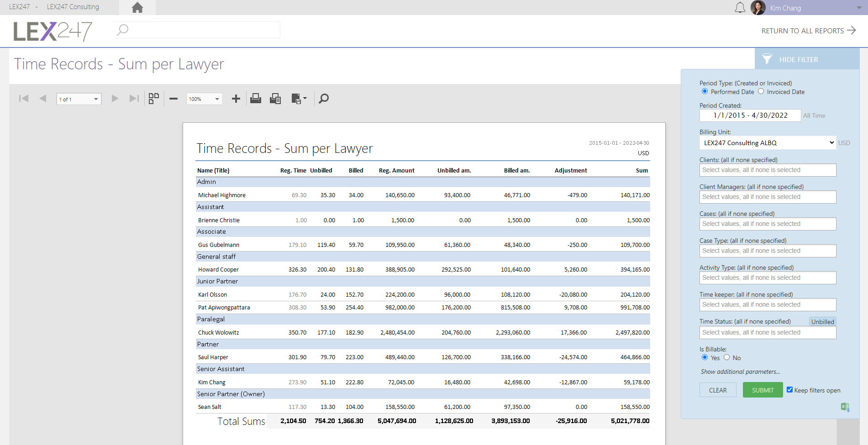Open the export document dropdown
This screenshot has width=868, height=445.
299,99
